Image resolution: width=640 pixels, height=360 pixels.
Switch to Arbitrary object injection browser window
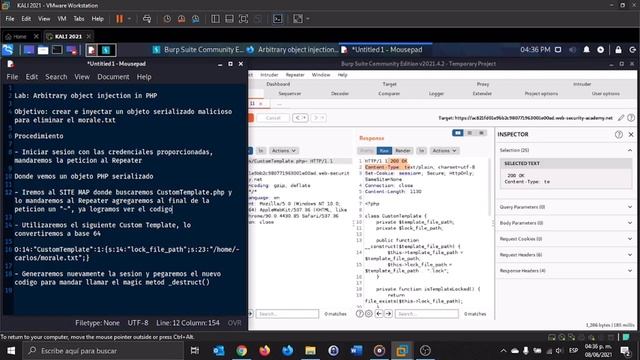point(292,50)
